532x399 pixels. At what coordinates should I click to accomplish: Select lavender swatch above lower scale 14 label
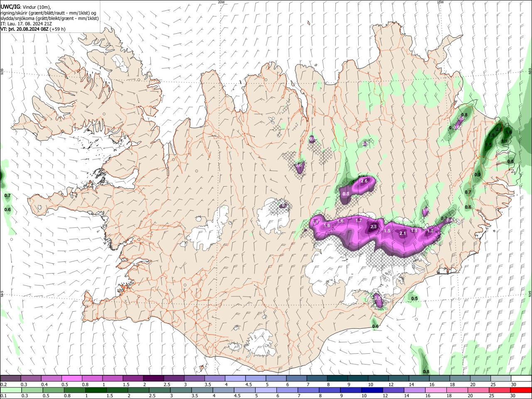(414, 390)
